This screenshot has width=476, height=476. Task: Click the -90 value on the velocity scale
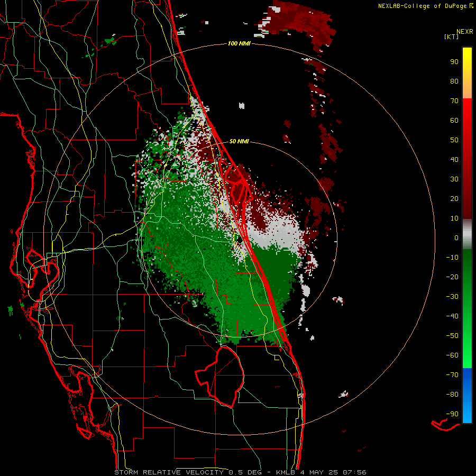tap(452, 414)
